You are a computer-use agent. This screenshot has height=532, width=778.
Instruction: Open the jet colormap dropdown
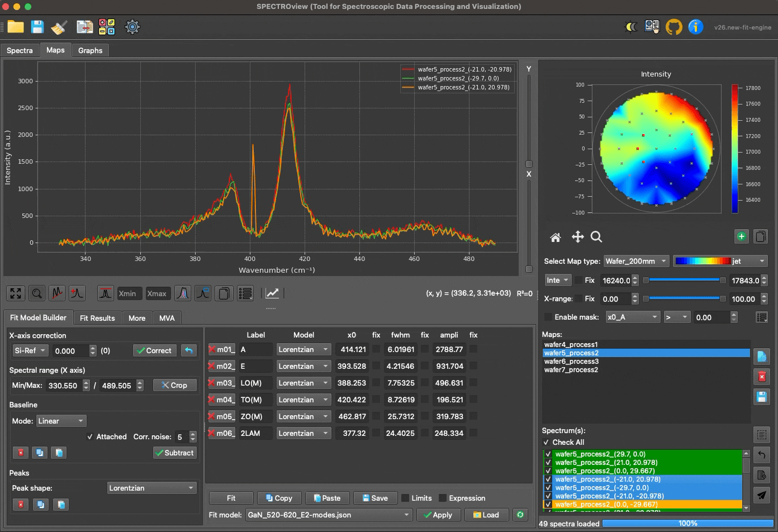tap(720, 261)
